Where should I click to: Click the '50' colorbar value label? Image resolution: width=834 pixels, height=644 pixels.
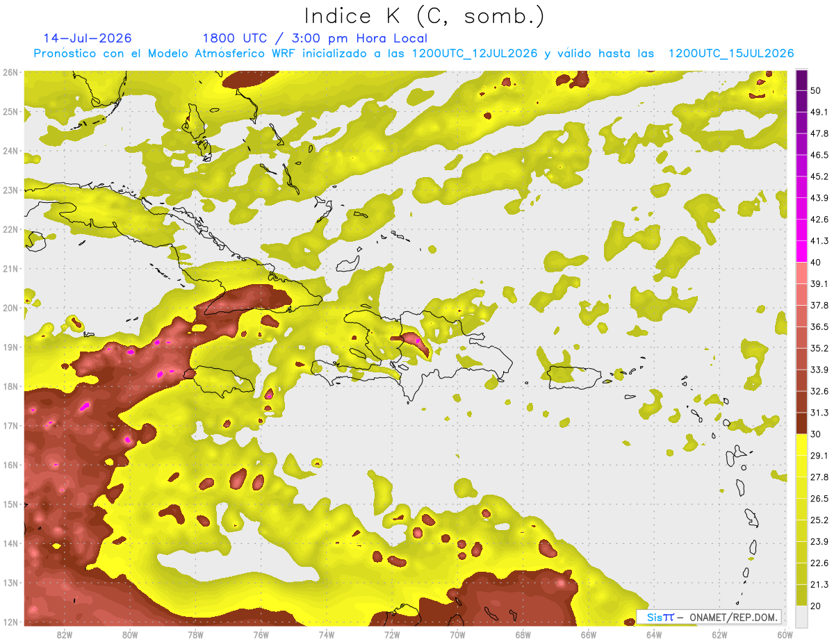pos(816,90)
